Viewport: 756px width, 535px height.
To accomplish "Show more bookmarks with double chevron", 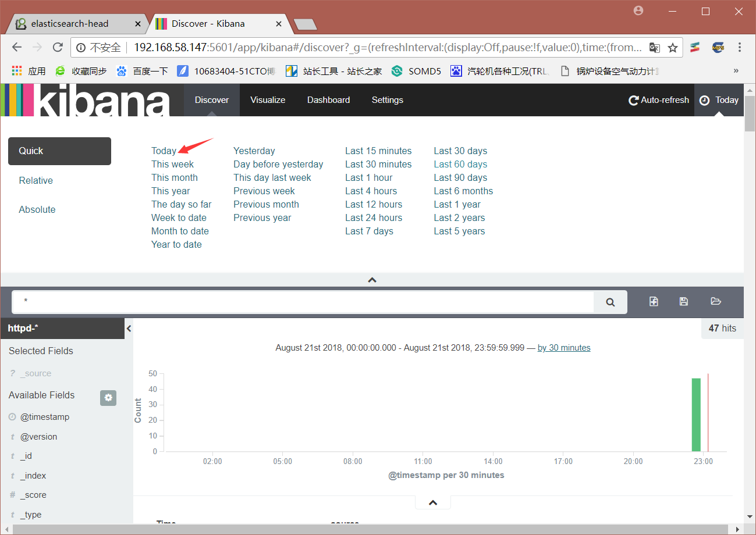I will (x=736, y=71).
